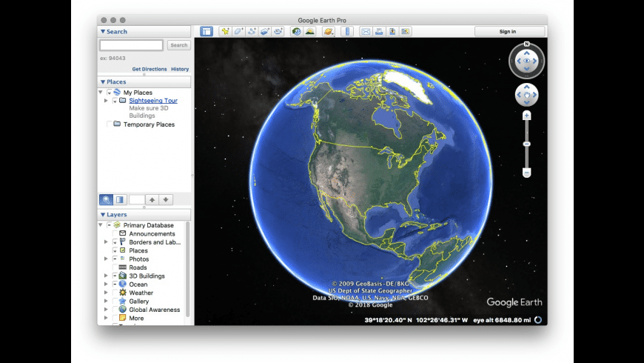644x363 pixels.
Task: Toggle the Sightseeing Tour checkbox
Action: (x=115, y=100)
